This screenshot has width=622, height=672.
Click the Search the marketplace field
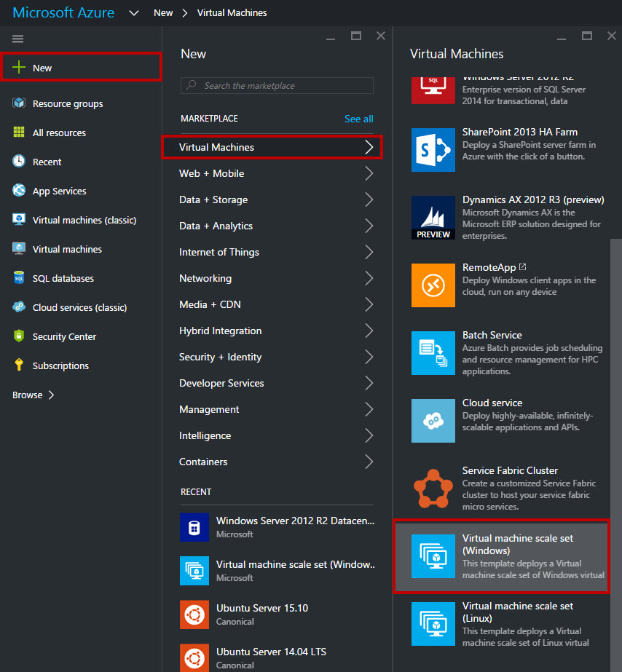277,85
